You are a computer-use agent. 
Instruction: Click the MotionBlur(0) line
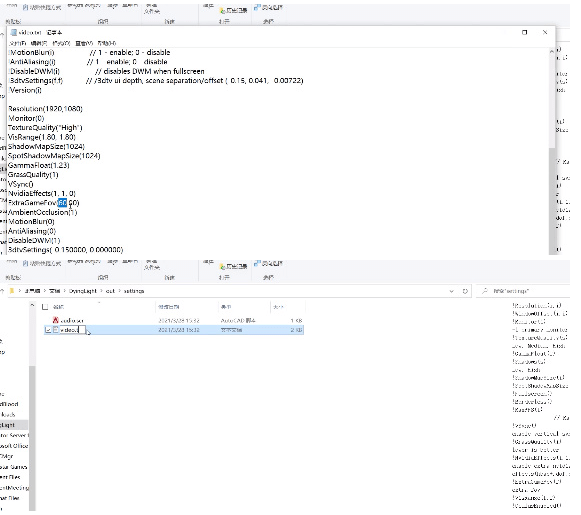coord(31,222)
